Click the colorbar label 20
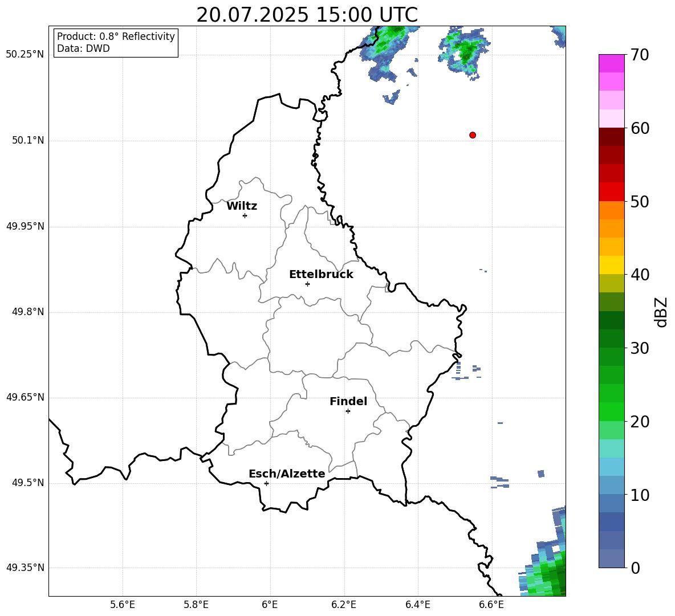Image resolution: width=675 pixels, height=616 pixels. click(640, 422)
